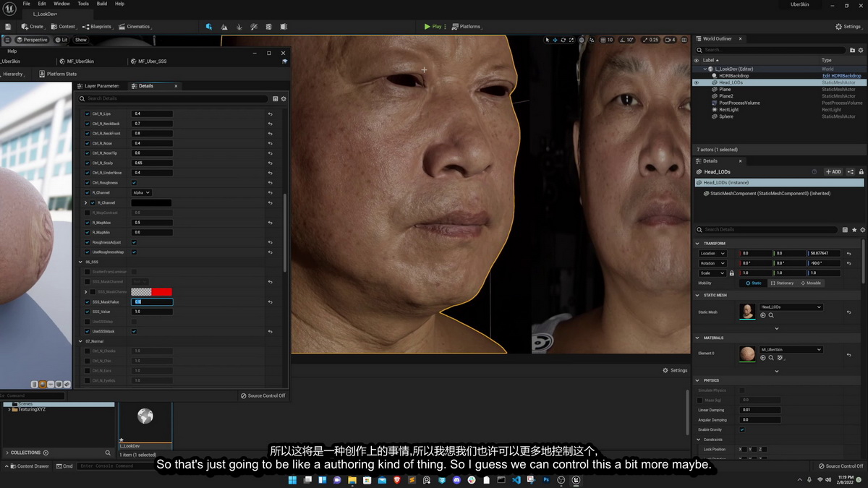
Task: Toggle R_MapContrast override checkbox
Action: click(88, 213)
